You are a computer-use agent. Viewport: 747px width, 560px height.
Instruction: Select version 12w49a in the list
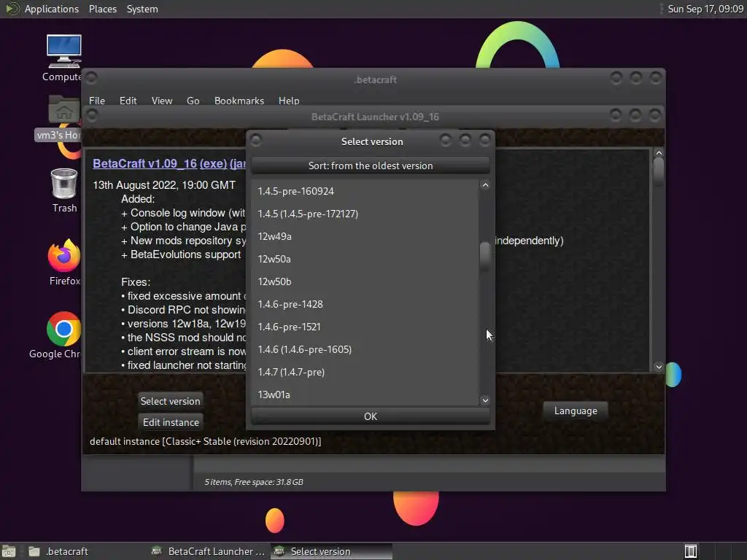click(x=365, y=236)
